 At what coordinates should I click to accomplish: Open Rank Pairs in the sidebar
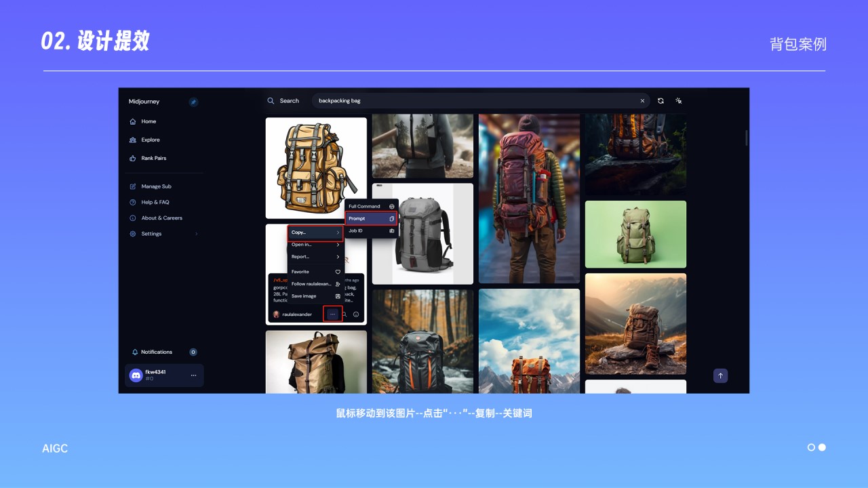pyautogui.click(x=153, y=158)
